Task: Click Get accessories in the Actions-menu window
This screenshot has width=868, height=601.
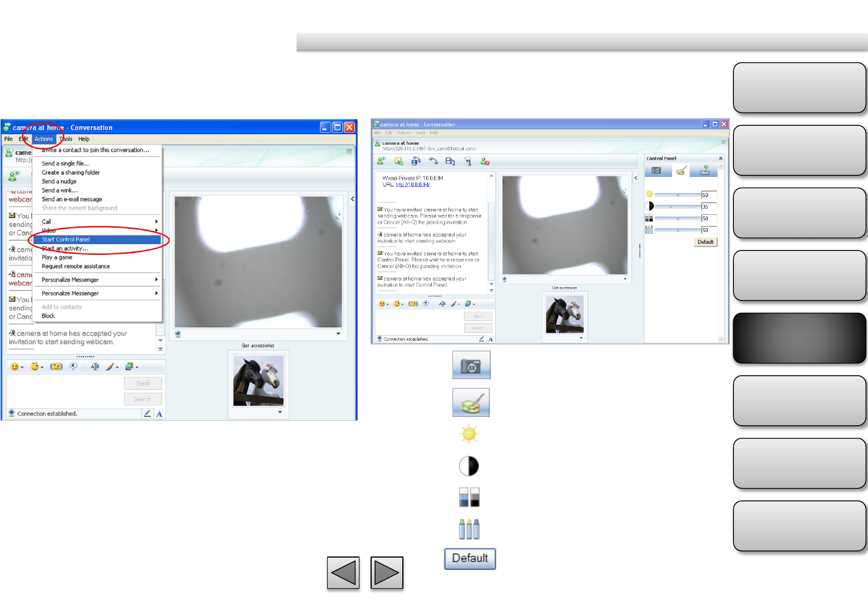Action: click(x=258, y=346)
